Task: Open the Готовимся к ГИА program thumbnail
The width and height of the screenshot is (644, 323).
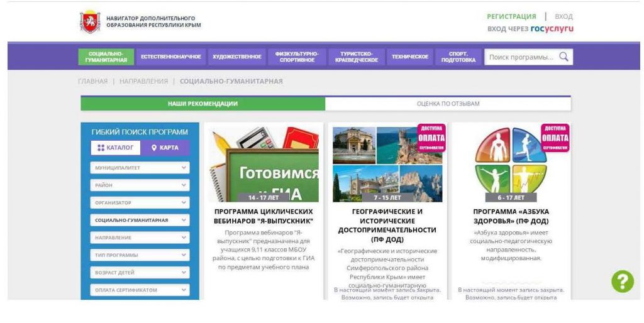Action: coord(264,163)
